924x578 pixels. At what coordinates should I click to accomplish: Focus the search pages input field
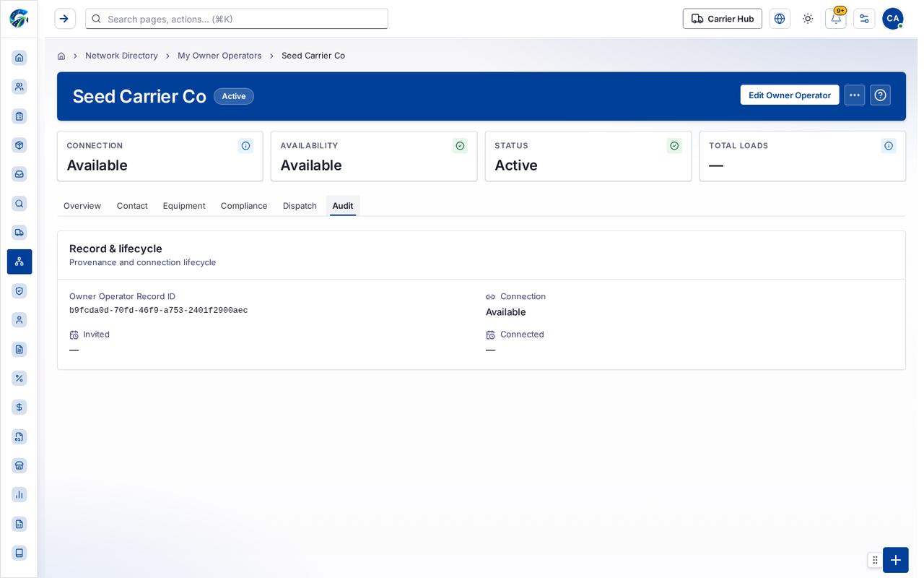click(x=237, y=19)
